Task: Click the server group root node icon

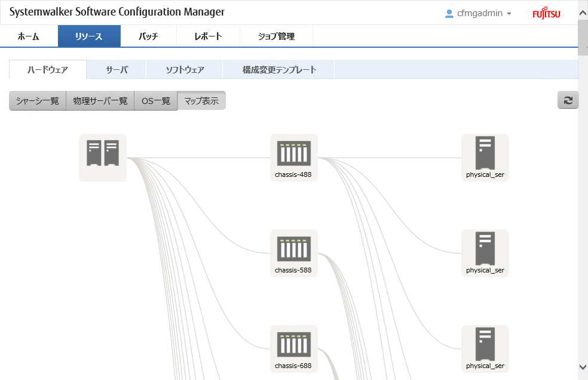Action: point(103,153)
